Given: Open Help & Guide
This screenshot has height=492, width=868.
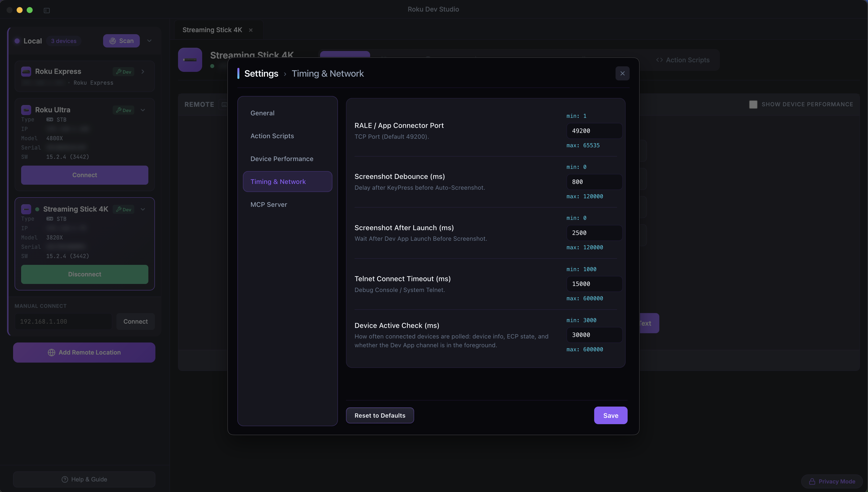Looking at the screenshot, I should (84, 479).
